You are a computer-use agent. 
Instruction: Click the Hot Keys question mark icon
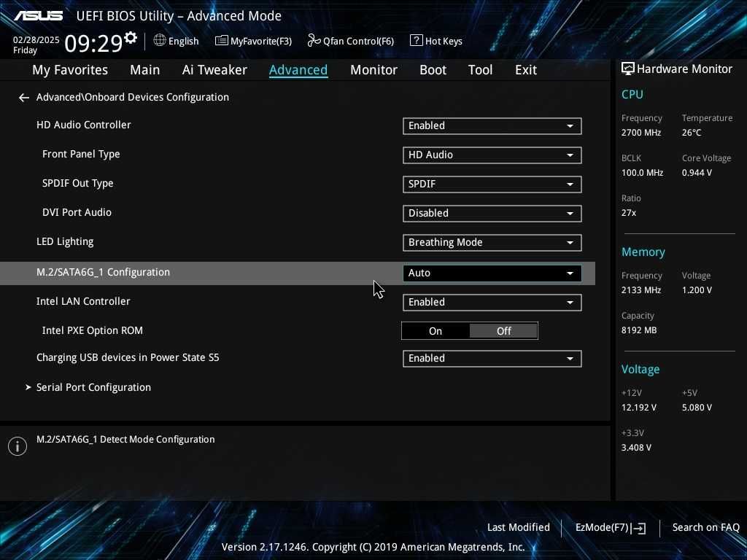(x=416, y=41)
